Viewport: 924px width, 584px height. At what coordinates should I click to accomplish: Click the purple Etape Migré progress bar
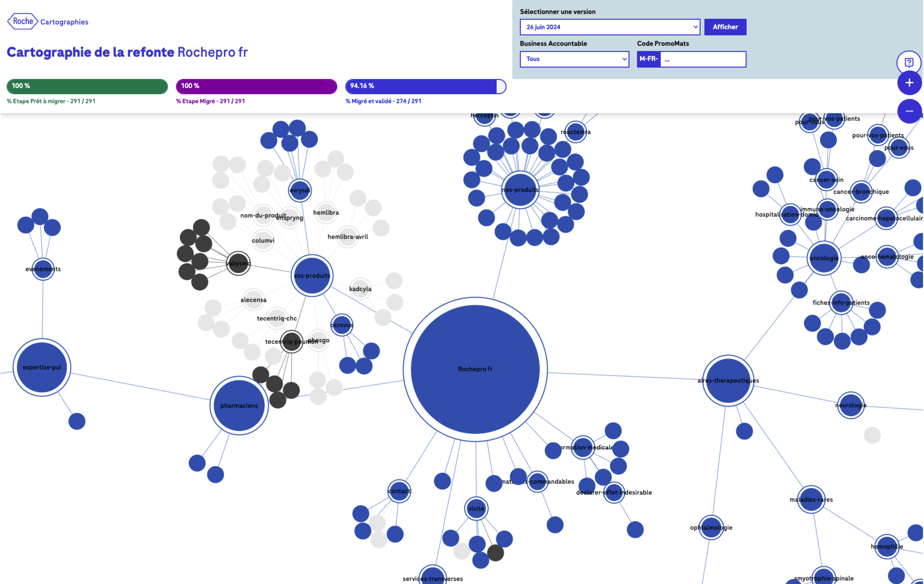256,86
